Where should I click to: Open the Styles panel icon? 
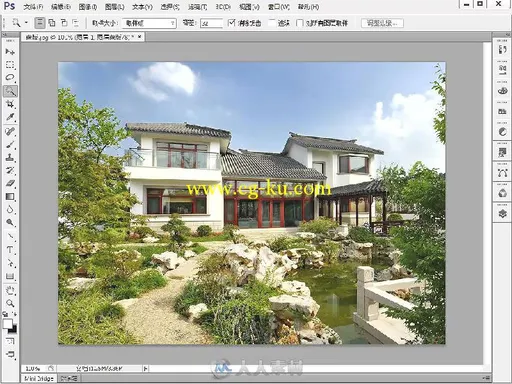point(502,152)
